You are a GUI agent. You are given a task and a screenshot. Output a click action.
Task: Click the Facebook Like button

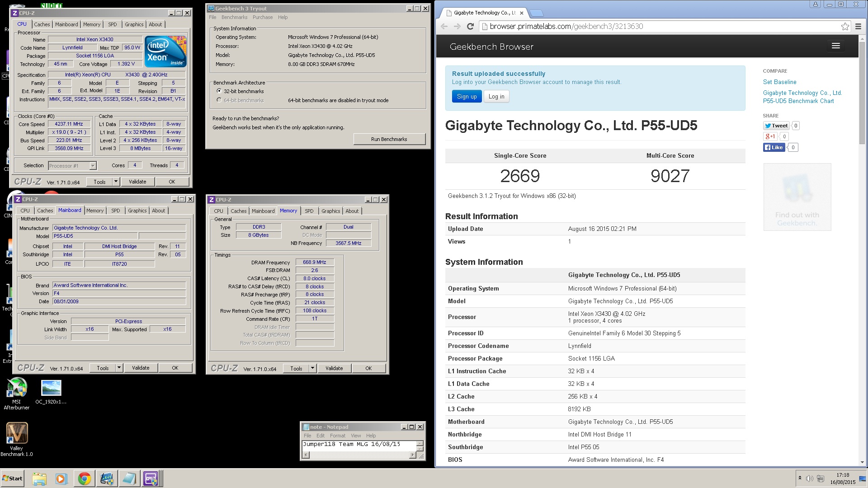pos(774,147)
